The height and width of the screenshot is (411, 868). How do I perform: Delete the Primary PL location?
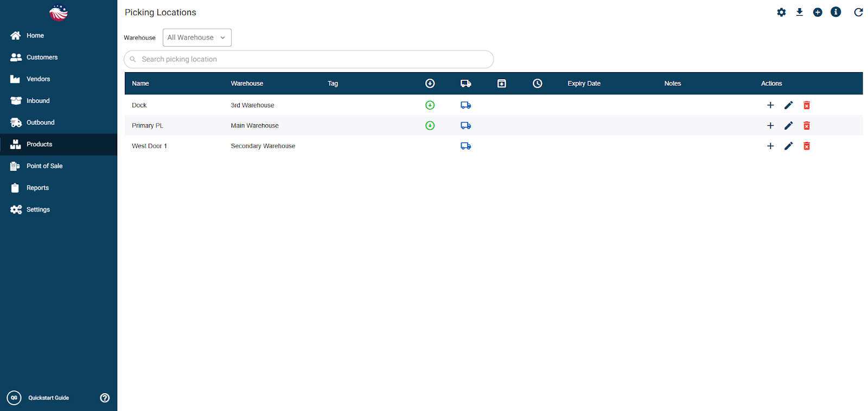(x=807, y=126)
